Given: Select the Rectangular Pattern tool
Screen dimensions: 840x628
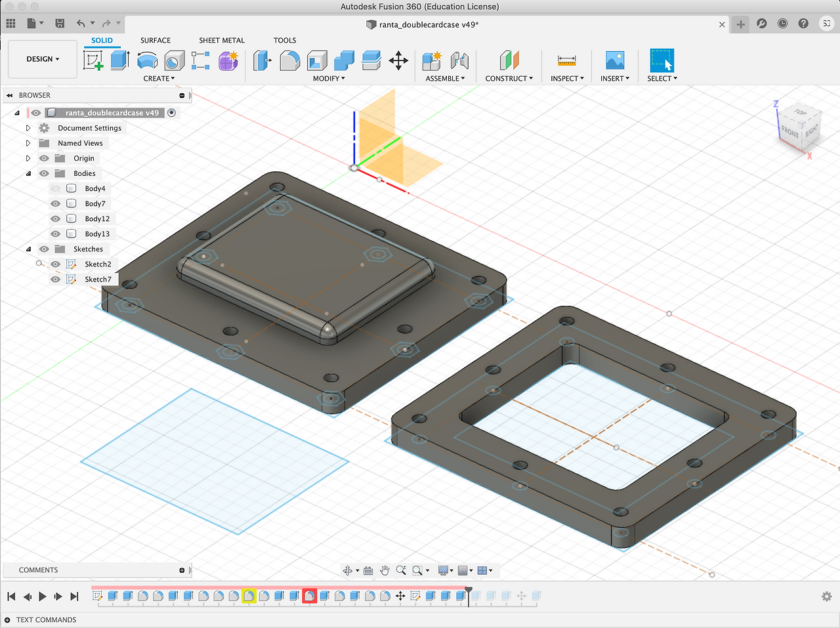Looking at the screenshot, I should point(201,60).
